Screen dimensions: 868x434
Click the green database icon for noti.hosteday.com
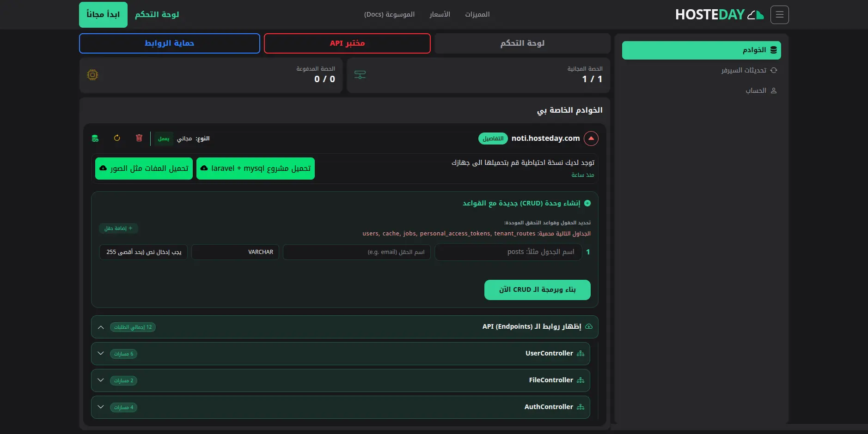pyautogui.click(x=95, y=138)
